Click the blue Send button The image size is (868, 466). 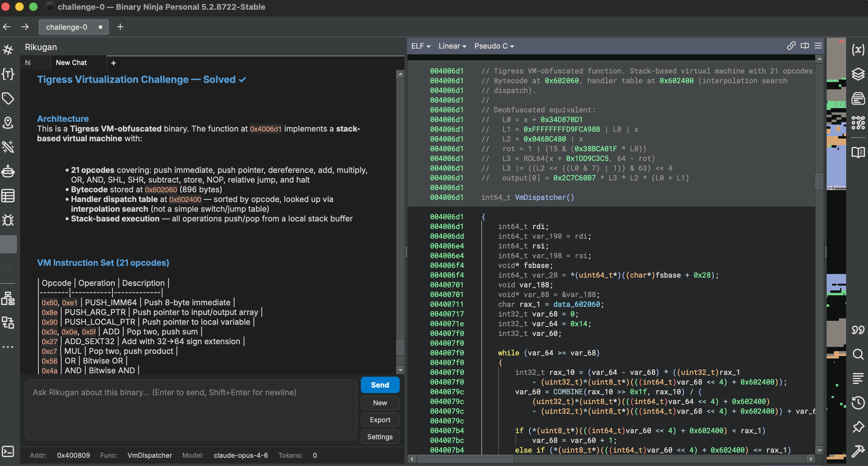pyautogui.click(x=380, y=385)
